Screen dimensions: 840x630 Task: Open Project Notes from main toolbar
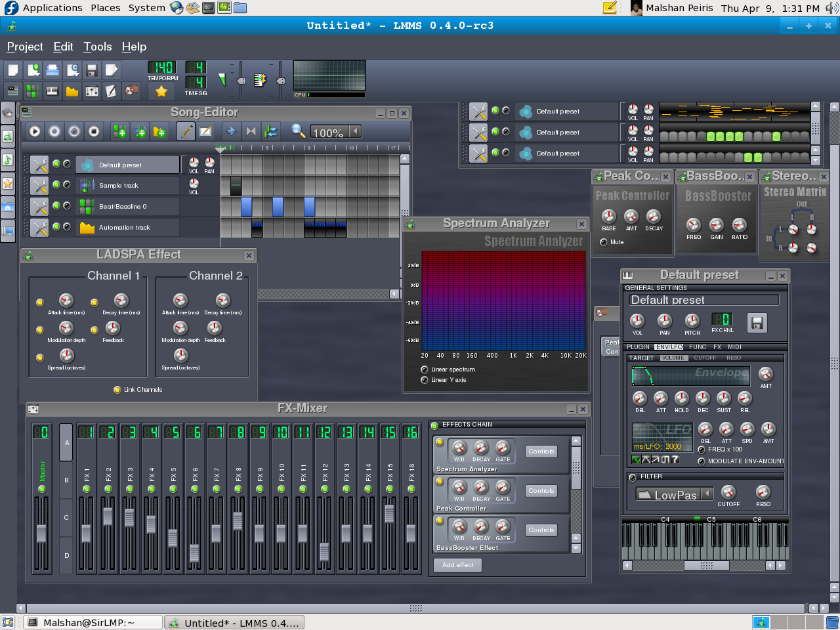(112, 91)
